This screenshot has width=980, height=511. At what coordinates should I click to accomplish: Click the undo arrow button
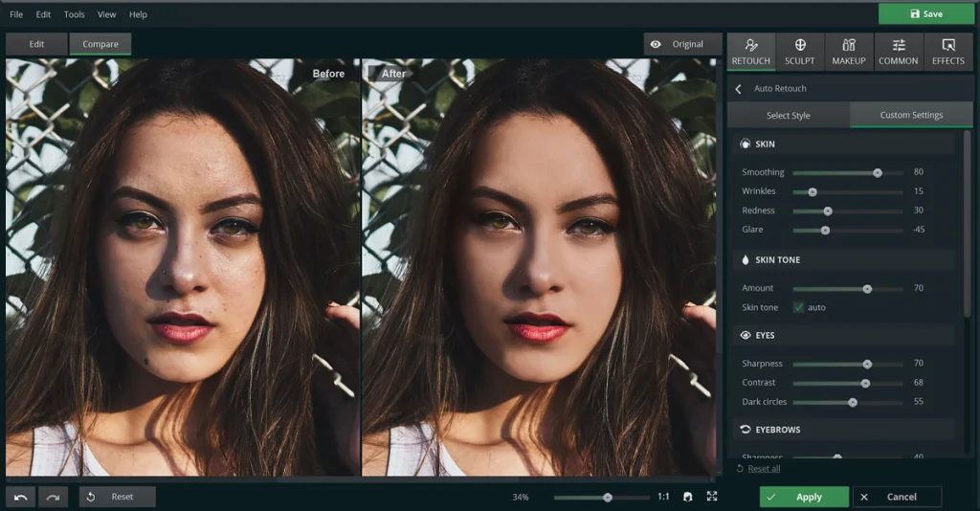pyautogui.click(x=21, y=497)
